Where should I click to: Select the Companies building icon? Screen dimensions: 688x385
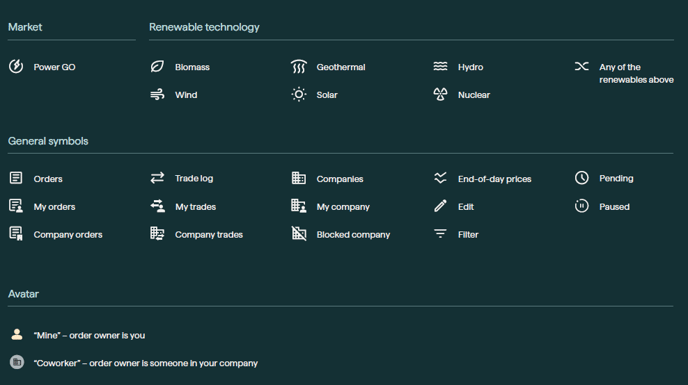pos(299,178)
